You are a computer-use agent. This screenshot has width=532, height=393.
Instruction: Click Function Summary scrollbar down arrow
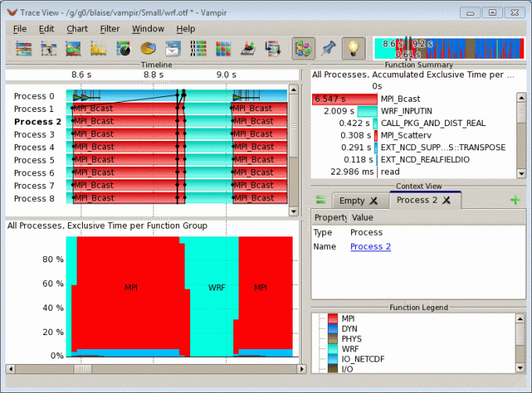pyautogui.click(x=521, y=174)
